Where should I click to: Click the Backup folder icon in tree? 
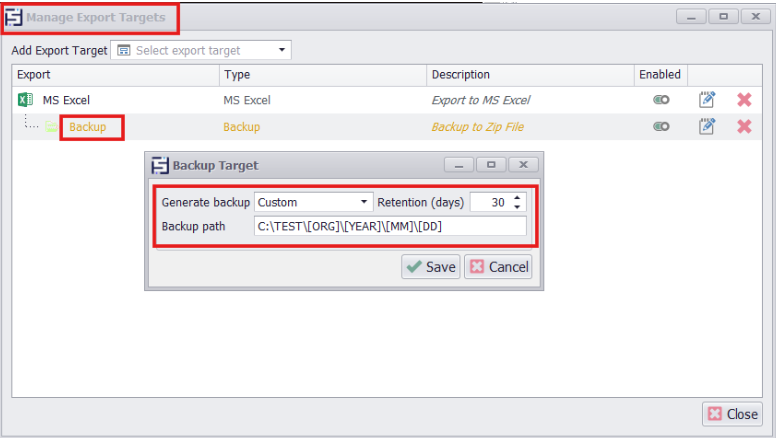click(51, 127)
